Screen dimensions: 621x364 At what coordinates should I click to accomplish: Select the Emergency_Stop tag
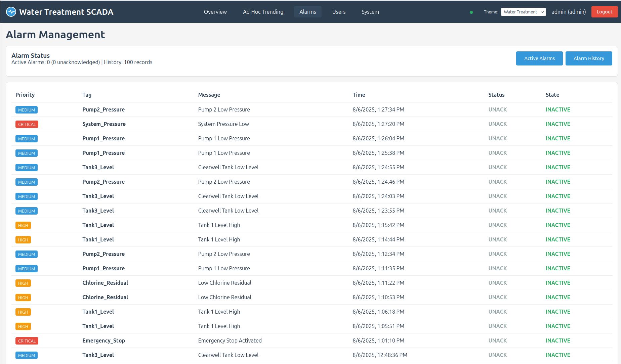(x=103, y=340)
